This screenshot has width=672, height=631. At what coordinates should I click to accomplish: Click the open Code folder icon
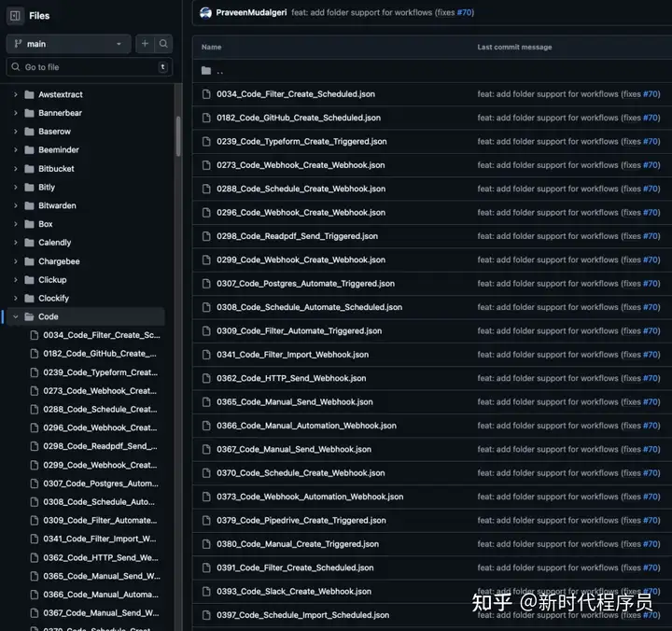click(29, 316)
